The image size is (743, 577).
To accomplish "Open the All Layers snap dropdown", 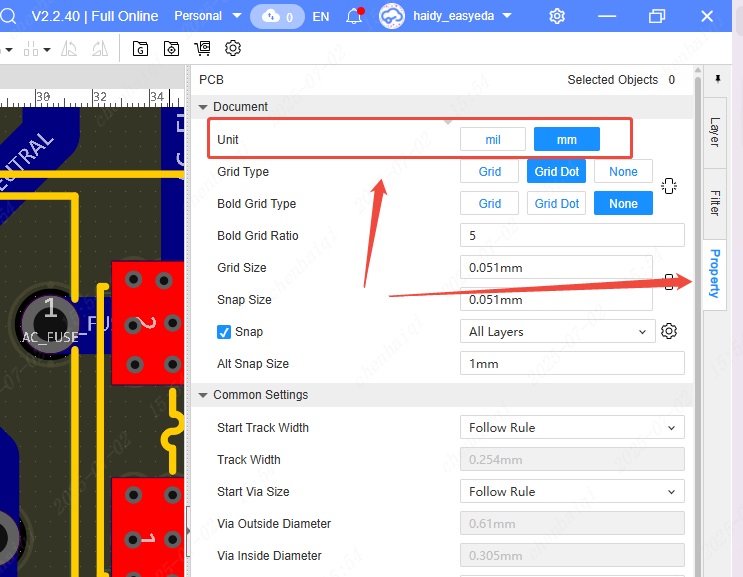I will point(556,331).
